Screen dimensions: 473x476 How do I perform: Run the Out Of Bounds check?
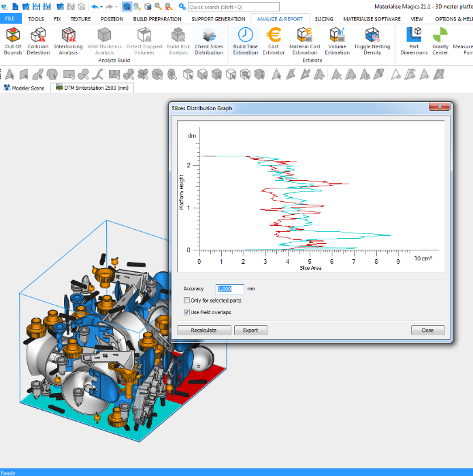coord(13,41)
